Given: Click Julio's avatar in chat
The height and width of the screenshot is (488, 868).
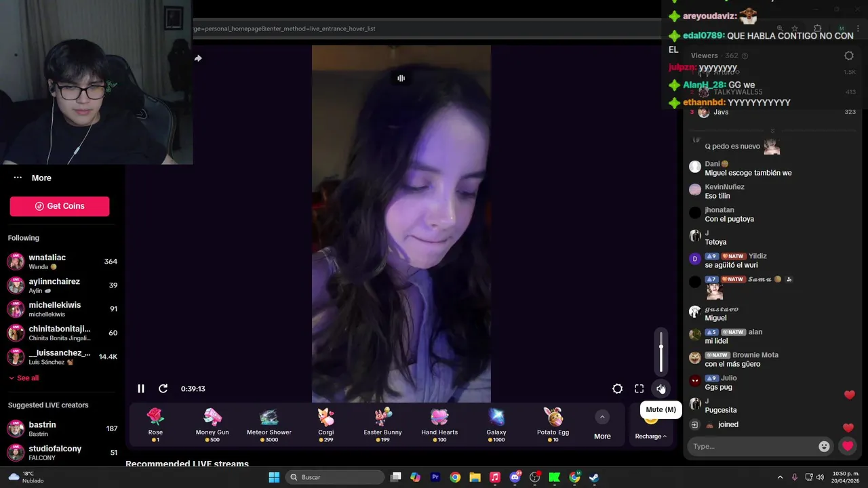Looking at the screenshot, I should [694, 381].
